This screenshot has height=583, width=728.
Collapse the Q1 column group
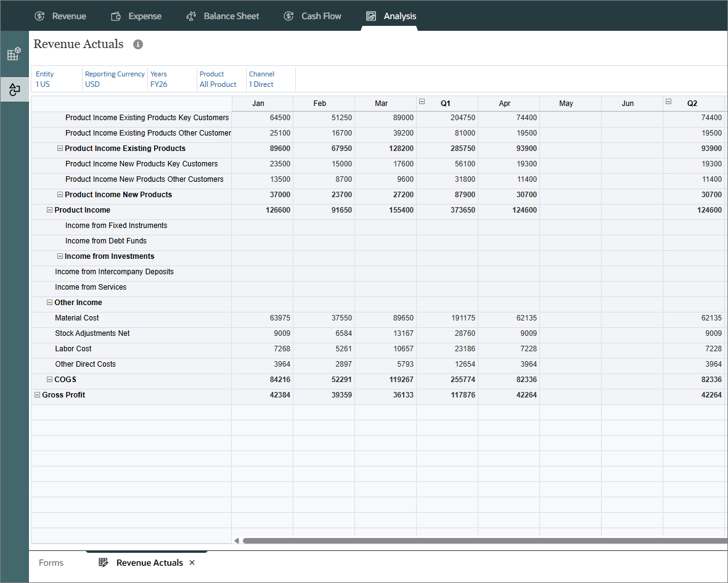tap(422, 101)
